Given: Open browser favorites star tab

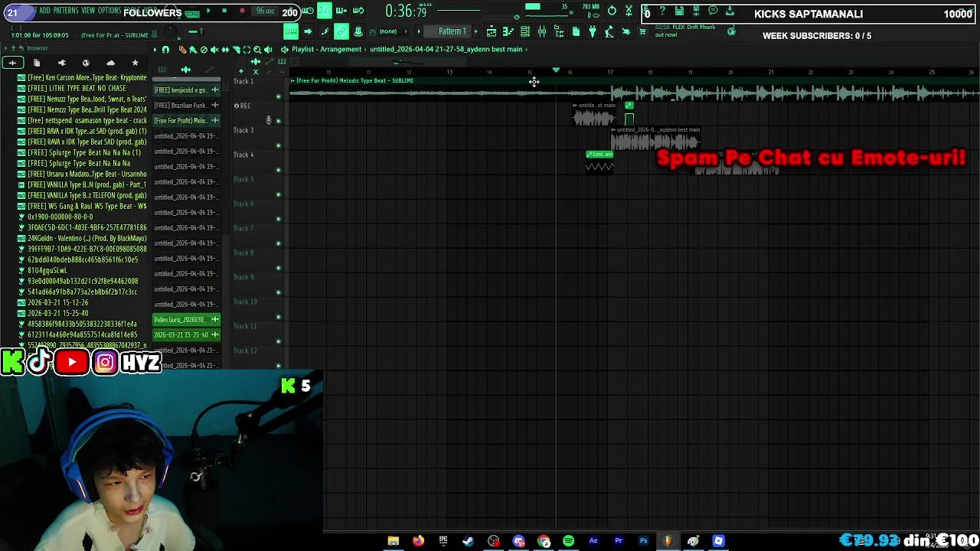Looking at the screenshot, I should (135, 63).
